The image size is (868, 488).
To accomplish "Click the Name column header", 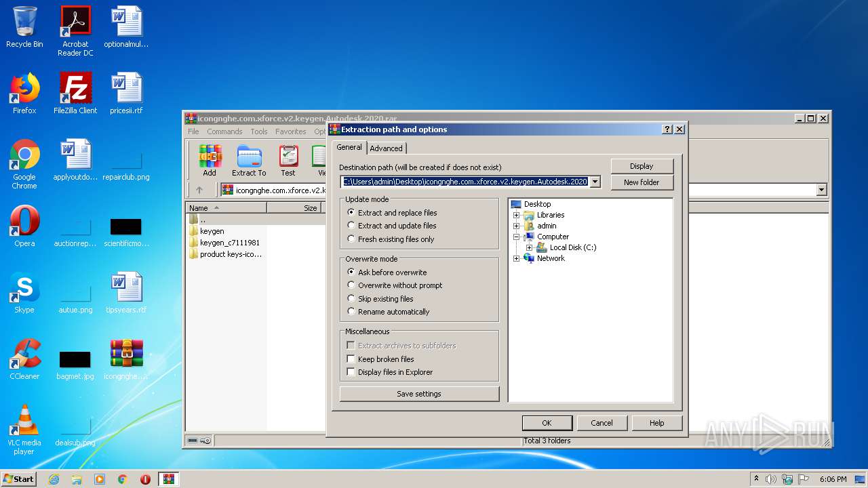I will [226, 207].
